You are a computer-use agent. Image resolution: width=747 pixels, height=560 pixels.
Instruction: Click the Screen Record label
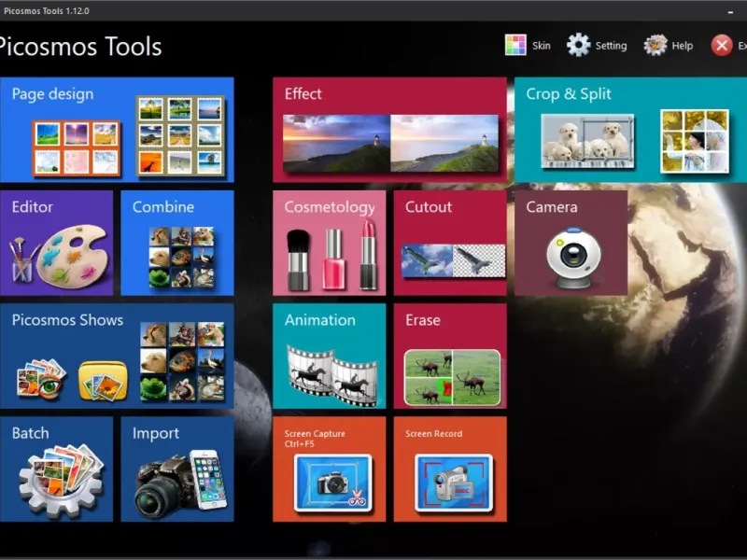433,434
